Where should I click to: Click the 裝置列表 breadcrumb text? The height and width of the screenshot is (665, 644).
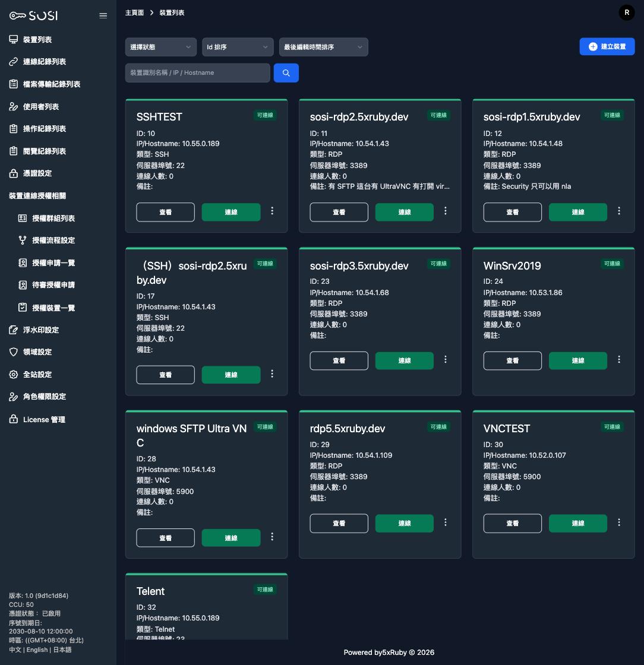coord(172,12)
